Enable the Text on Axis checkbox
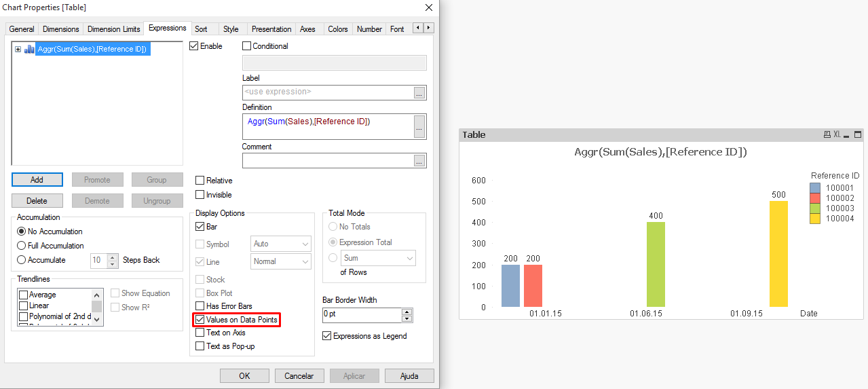The image size is (868, 389). point(200,333)
